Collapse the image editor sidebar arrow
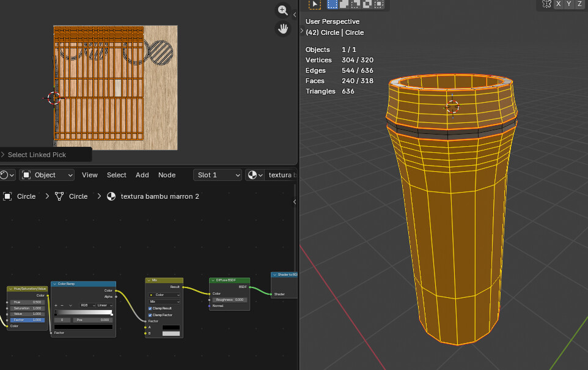This screenshot has width=588, height=370. [295, 15]
